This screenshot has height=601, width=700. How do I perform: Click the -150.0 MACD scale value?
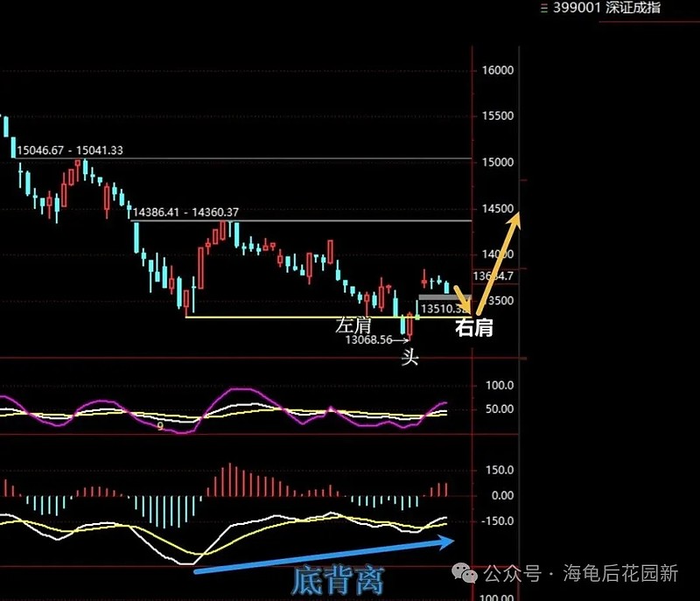click(x=497, y=521)
